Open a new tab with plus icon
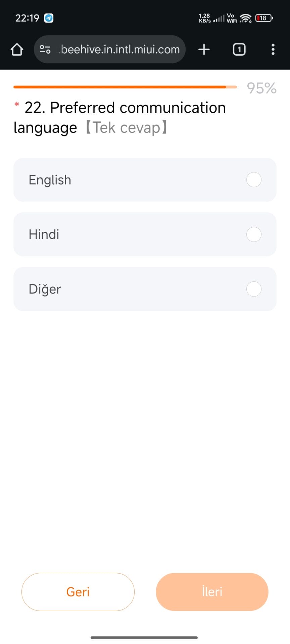The width and height of the screenshot is (290, 644). click(x=204, y=49)
